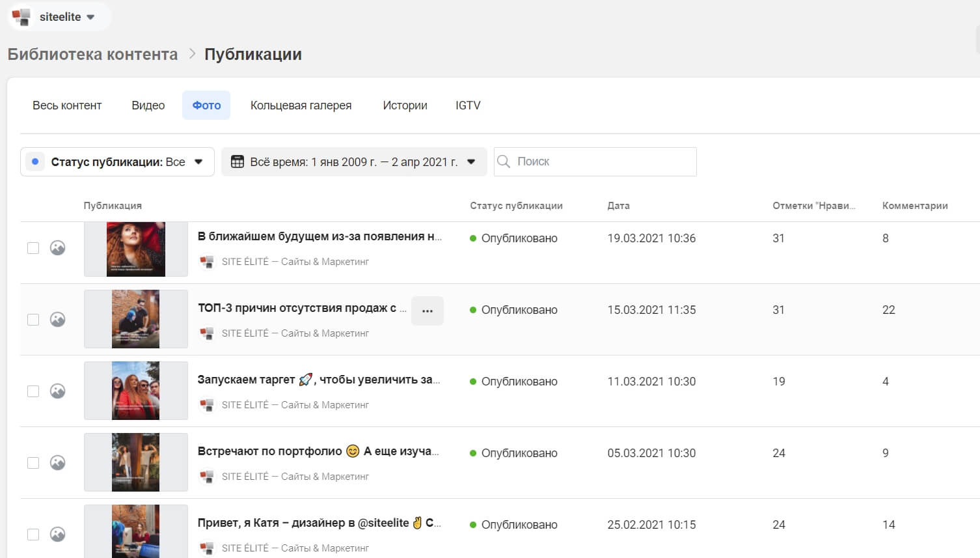Click the likes count 19
This screenshot has width=980, height=558.
point(779,382)
